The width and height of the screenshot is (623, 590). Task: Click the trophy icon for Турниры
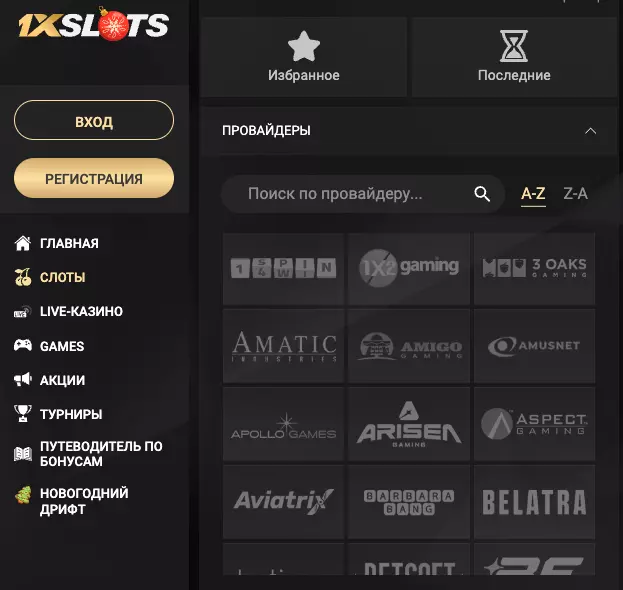[23, 414]
